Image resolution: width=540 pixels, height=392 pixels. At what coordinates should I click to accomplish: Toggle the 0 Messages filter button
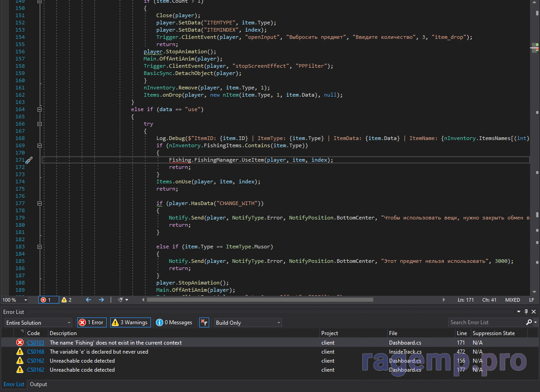(x=174, y=322)
